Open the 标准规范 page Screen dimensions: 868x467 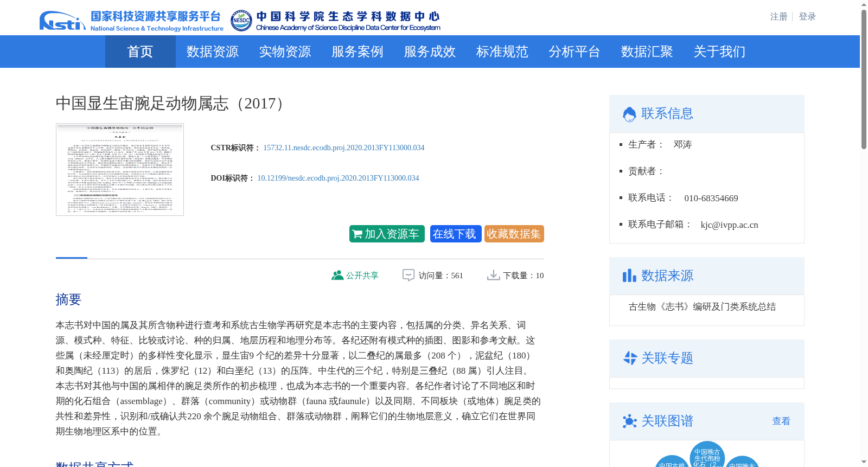pos(502,52)
